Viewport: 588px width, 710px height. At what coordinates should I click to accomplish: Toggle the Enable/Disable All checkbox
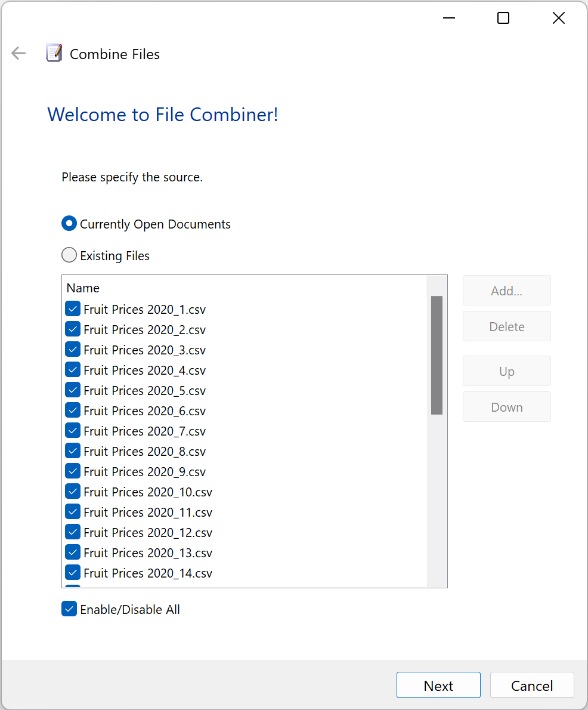tap(69, 609)
